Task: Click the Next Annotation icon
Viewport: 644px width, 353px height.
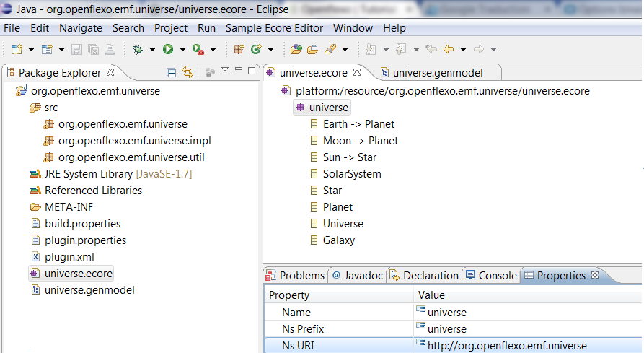Action: 371,49
